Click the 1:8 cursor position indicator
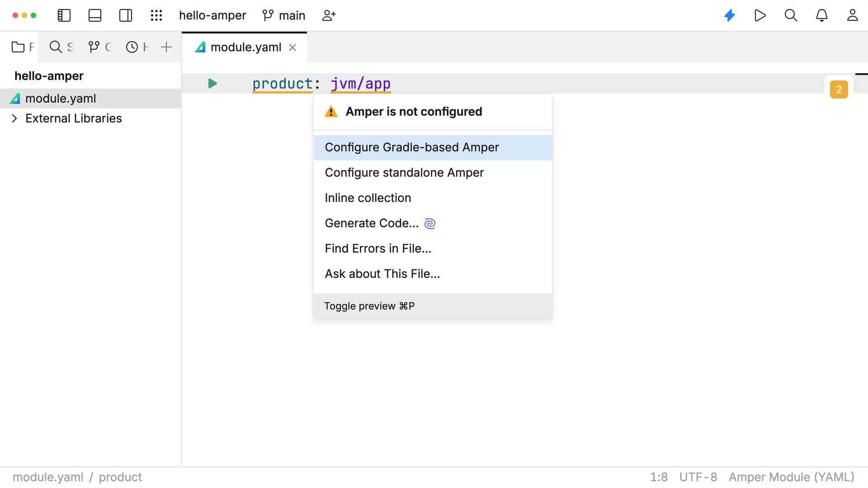Image resolution: width=868 pixels, height=488 pixels. click(x=659, y=477)
